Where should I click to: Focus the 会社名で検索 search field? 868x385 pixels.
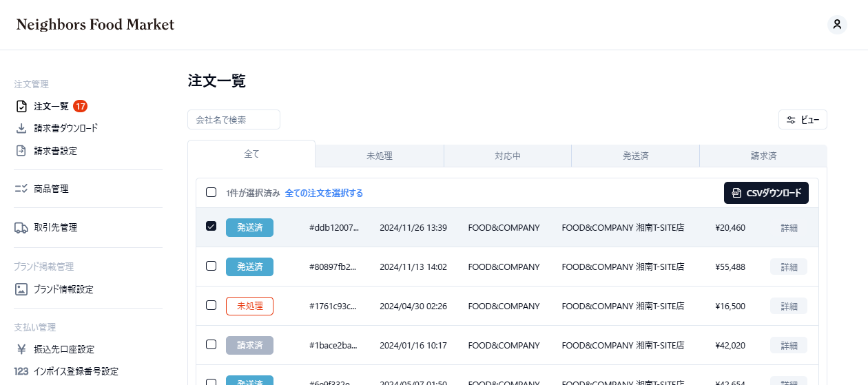pos(234,119)
